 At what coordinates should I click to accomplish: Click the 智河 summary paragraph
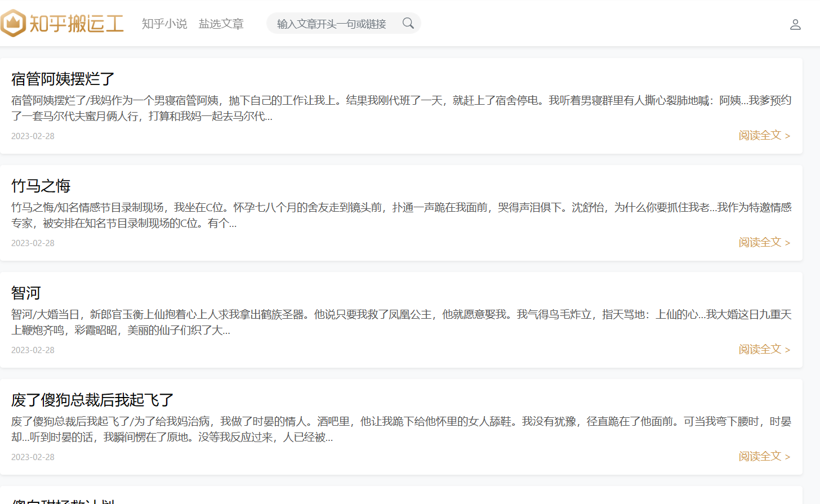tap(401, 322)
